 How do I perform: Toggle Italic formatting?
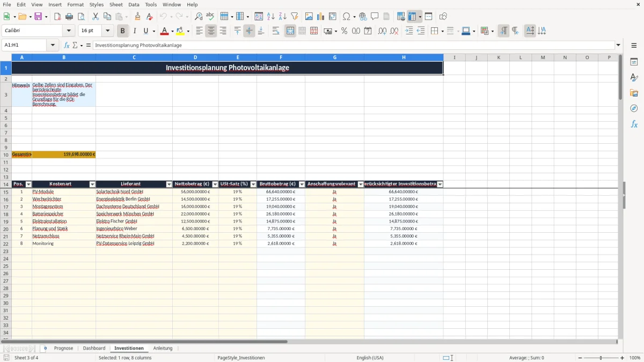point(134,31)
